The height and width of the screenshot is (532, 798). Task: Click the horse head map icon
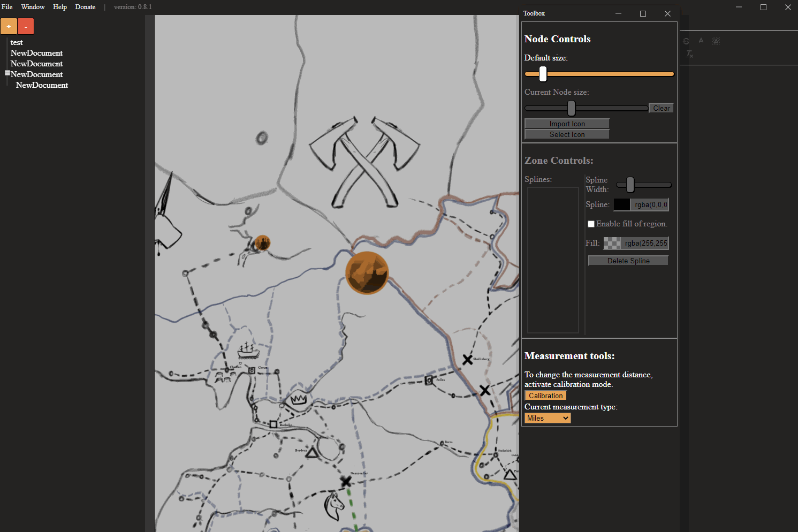[x=335, y=506]
